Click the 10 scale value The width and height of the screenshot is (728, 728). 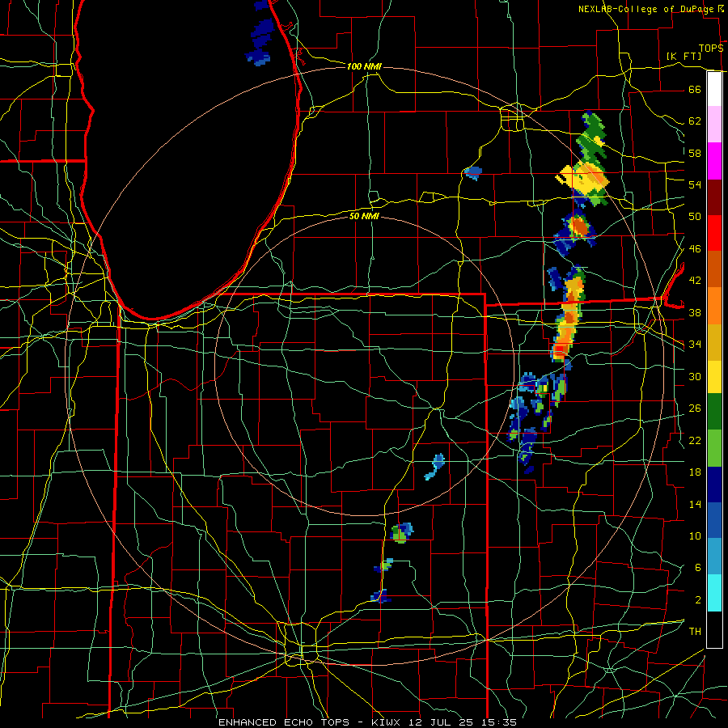point(695,535)
